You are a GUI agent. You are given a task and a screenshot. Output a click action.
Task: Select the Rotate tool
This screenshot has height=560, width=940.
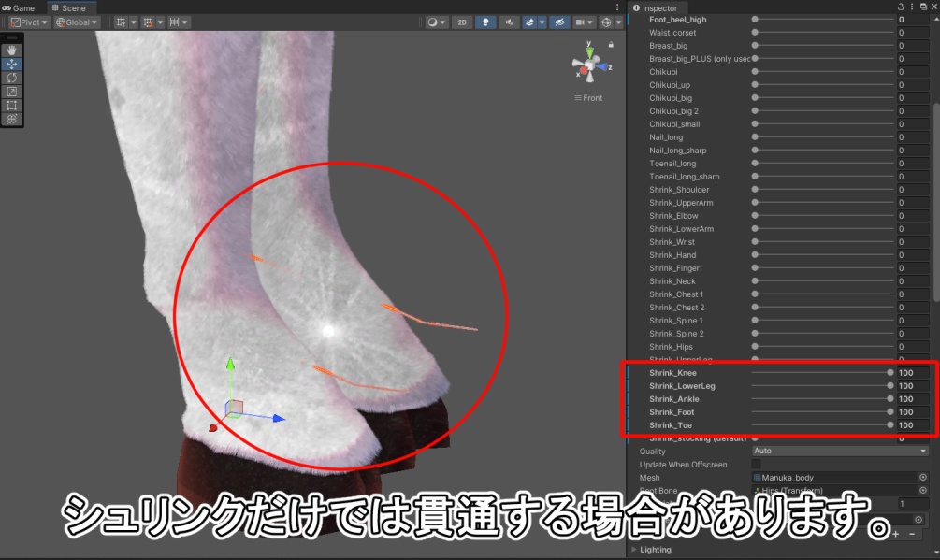(11, 78)
